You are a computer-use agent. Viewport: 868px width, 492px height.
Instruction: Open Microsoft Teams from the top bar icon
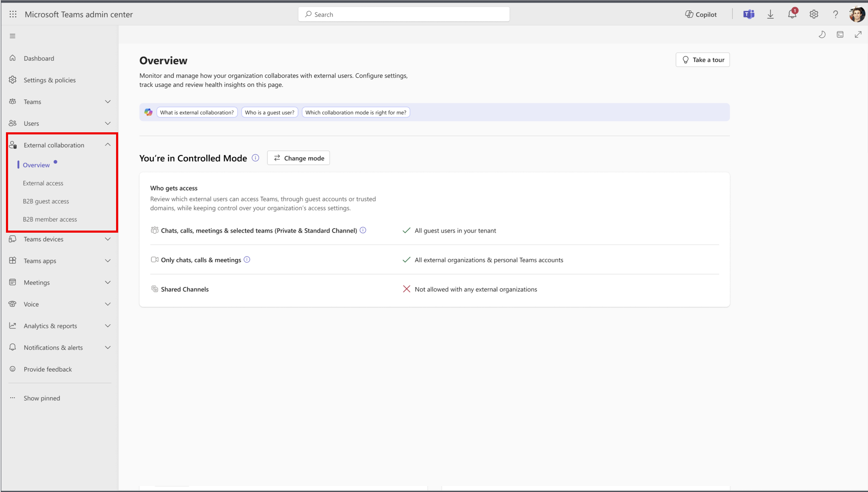(x=749, y=14)
